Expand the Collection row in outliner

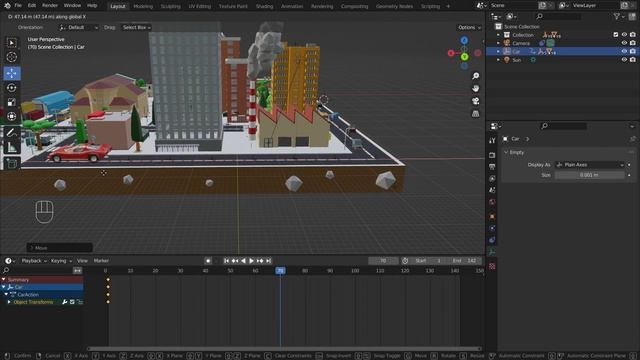click(498, 35)
